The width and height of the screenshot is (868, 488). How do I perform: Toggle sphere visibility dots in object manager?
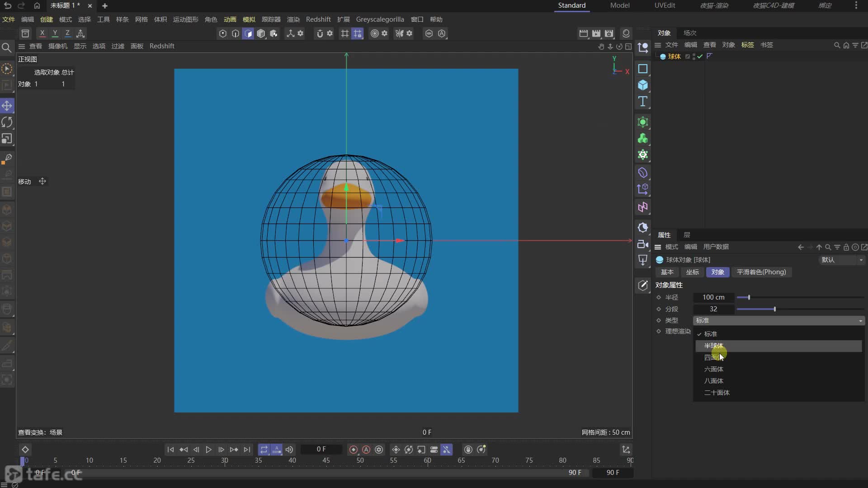tap(694, 56)
